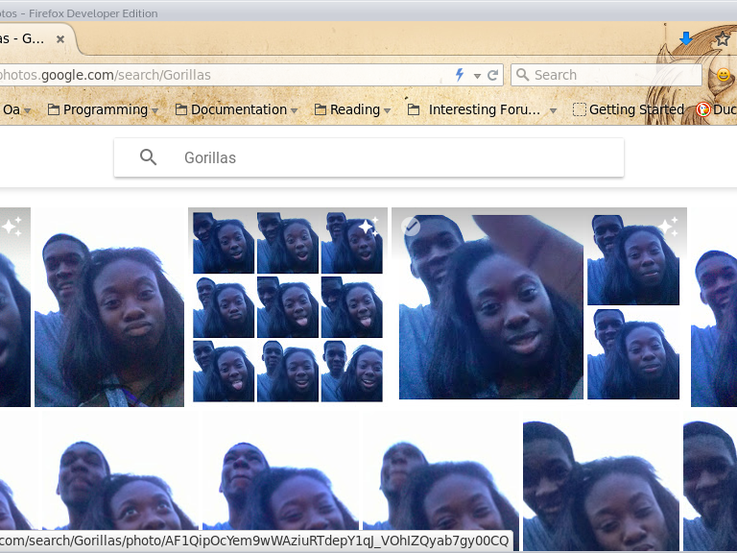Click the Gorillas search text field
Viewport: 737px width, 553px height.
(390, 158)
